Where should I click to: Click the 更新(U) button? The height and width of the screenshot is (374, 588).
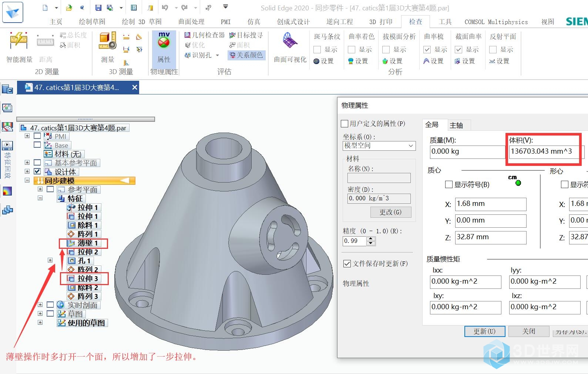pyautogui.click(x=484, y=331)
